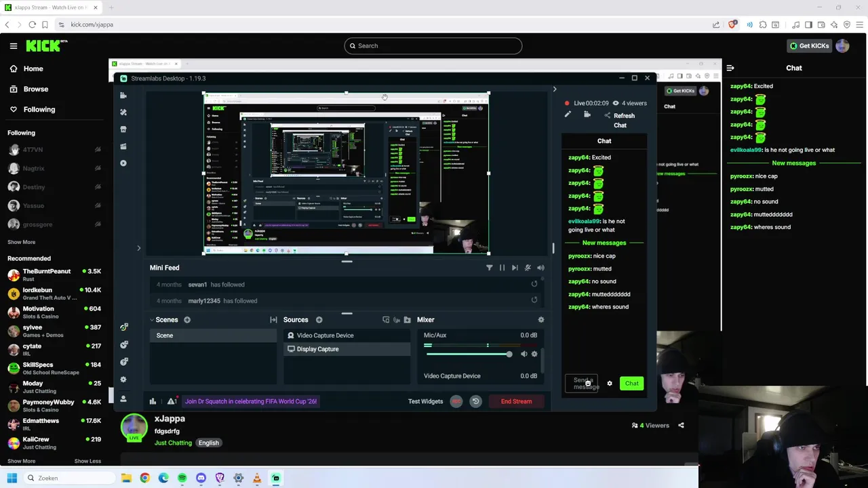The height and width of the screenshot is (488, 868).
Task: Replay the sevan1 follow alert
Action: tap(534, 285)
